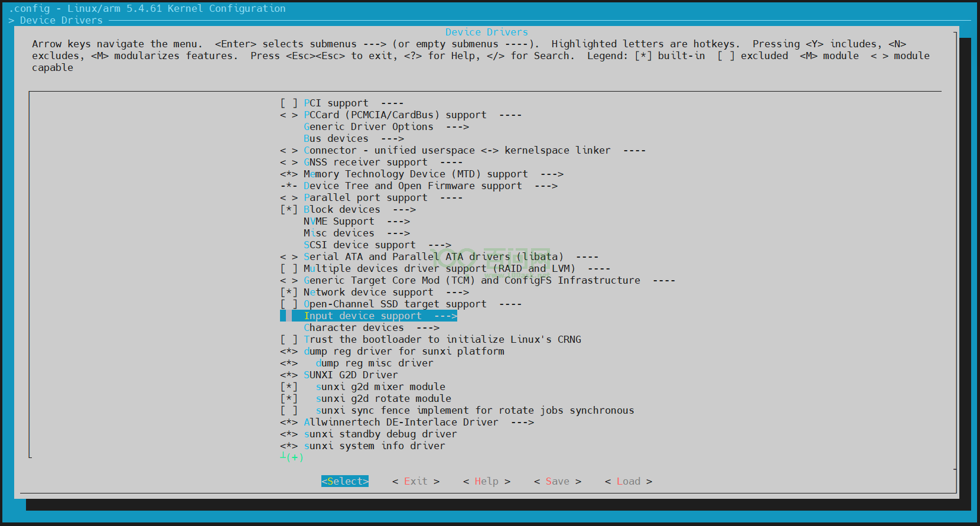Toggle sunxi g2d mixer module checkbox

tap(289, 387)
